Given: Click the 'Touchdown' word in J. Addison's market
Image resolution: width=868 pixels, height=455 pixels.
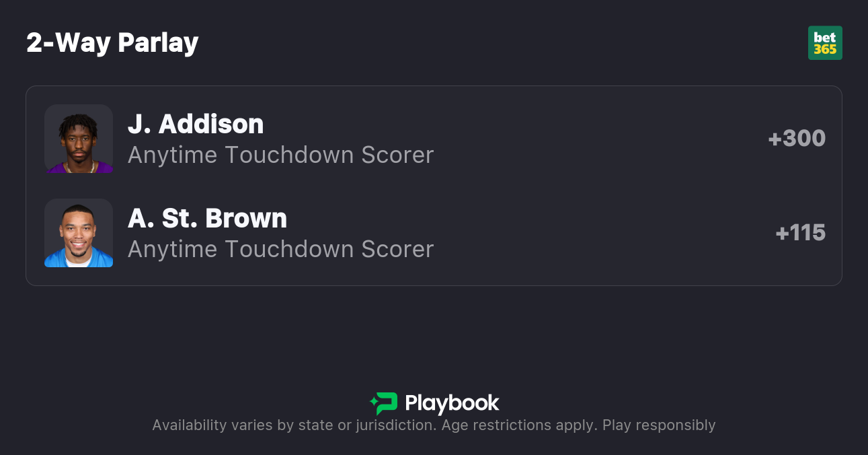Looking at the screenshot, I should coord(290,155).
